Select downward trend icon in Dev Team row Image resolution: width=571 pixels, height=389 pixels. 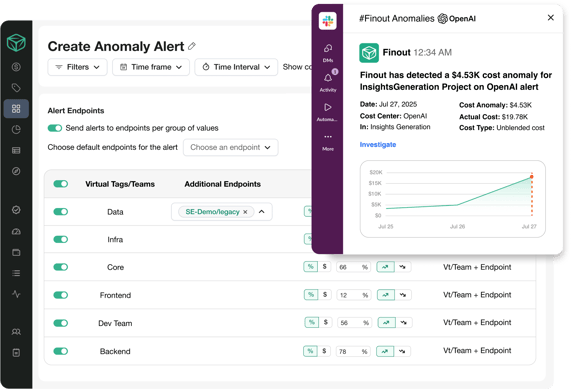click(403, 322)
